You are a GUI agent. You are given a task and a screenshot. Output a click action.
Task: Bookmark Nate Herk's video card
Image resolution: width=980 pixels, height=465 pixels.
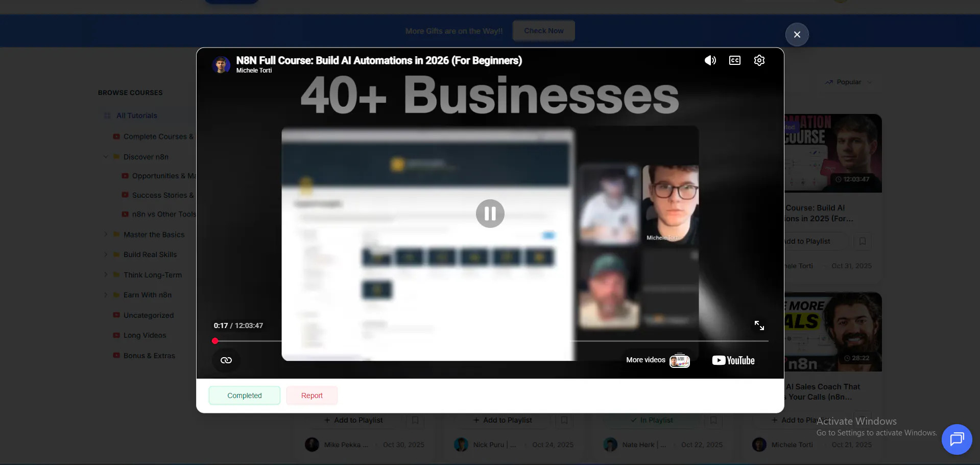pyautogui.click(x=713, y=420)
